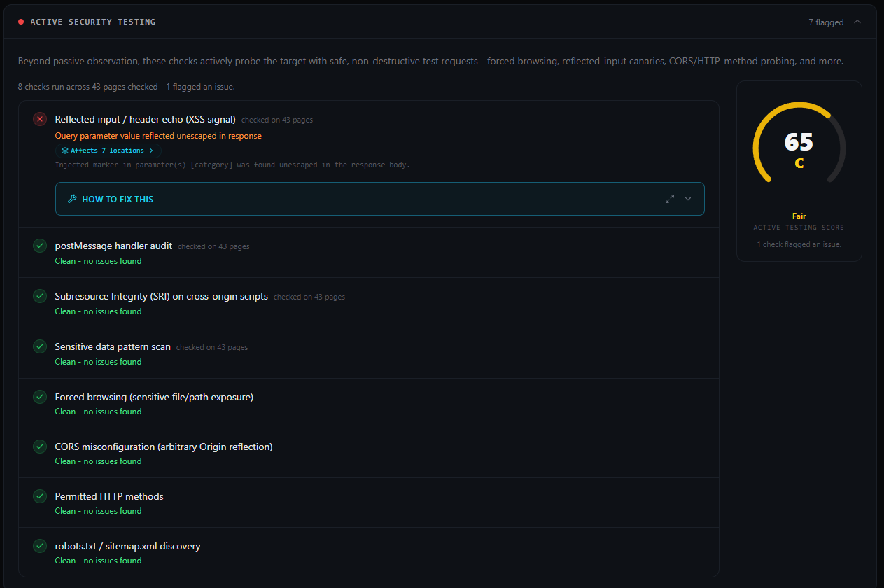Click the CORS misconfiguration checkmark icon
884x588 pixels.
[40, 447]
